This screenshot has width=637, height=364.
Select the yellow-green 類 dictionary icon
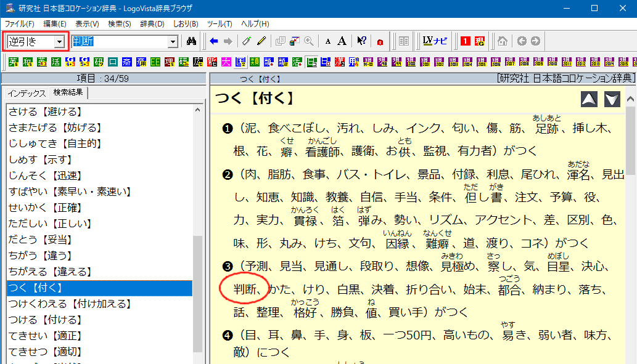pyautogui.click(x=255, y=62)
